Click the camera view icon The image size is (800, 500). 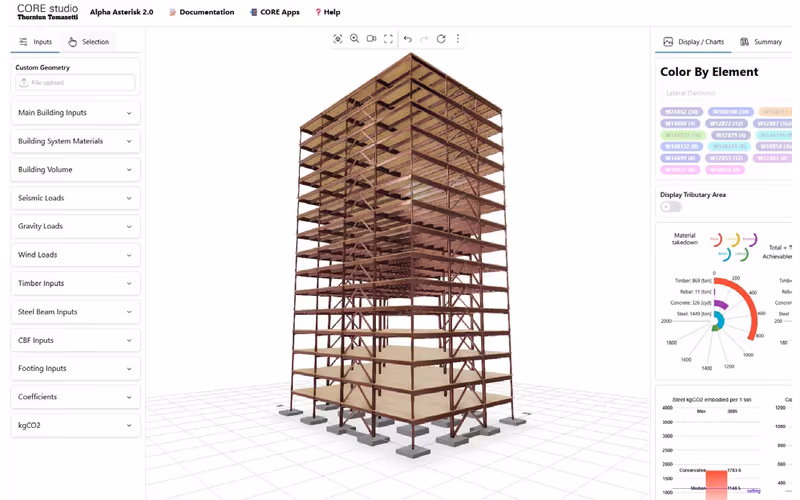point(371,39)
